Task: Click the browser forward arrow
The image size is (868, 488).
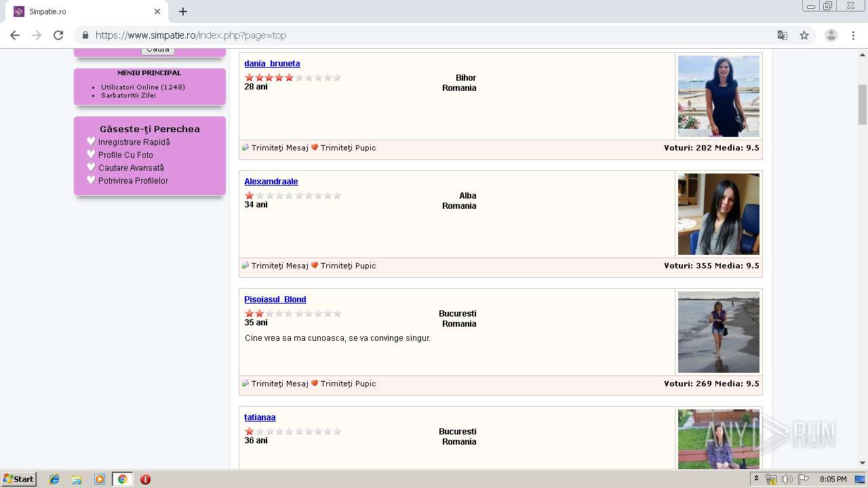Action: click(x=37, y=35)
